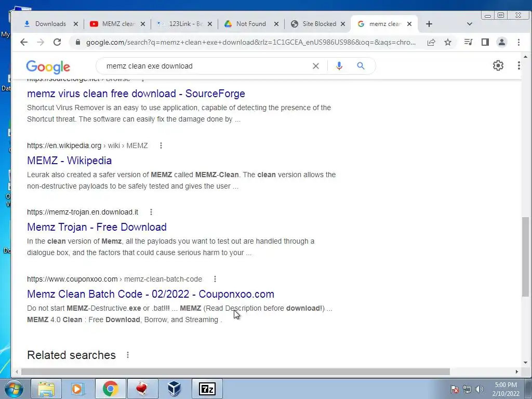Image resolution: width=532 pixels, height=399 pixels.
Task: Click the scroll up arrow
Action: [525, 57]
